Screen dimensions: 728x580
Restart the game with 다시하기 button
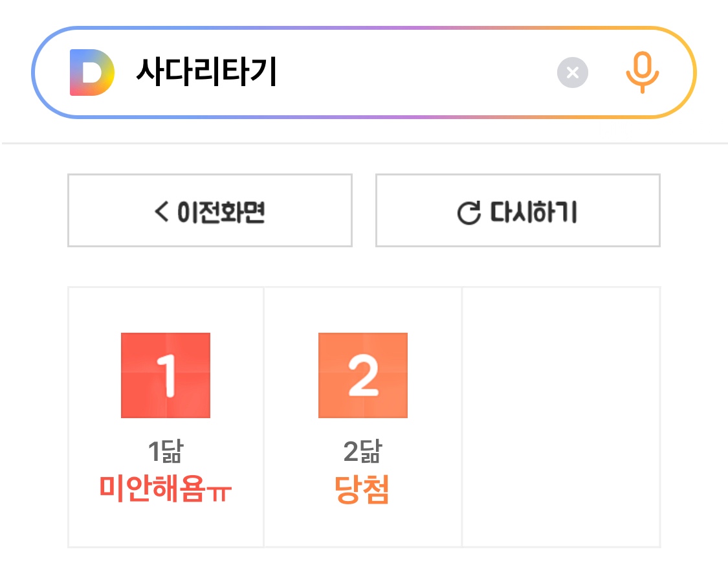[x=518, y=211]
